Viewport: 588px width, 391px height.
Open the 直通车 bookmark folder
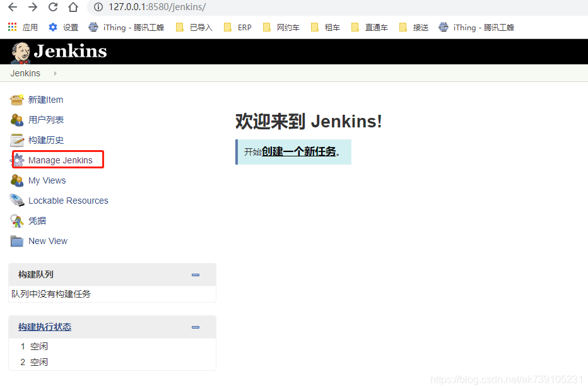tap(369, 27)
